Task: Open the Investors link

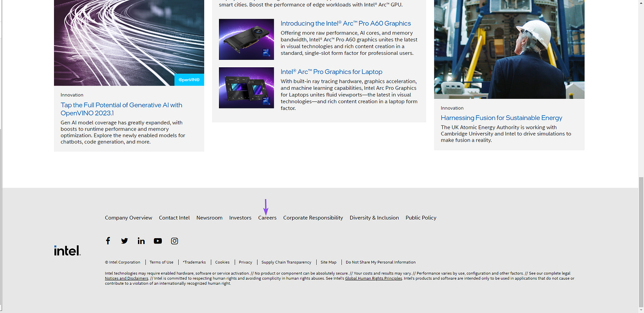Action: click(240, 218)
